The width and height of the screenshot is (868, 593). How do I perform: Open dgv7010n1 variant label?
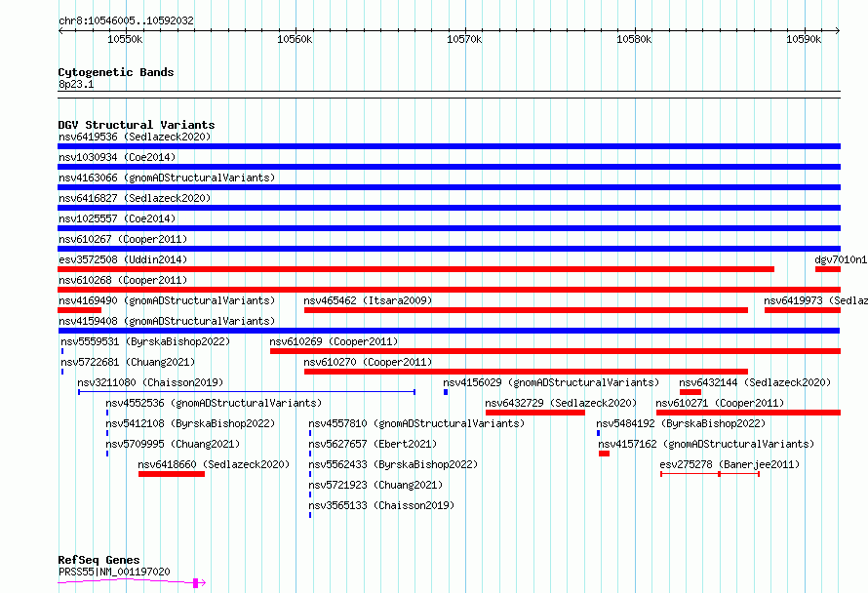[841, 259]
